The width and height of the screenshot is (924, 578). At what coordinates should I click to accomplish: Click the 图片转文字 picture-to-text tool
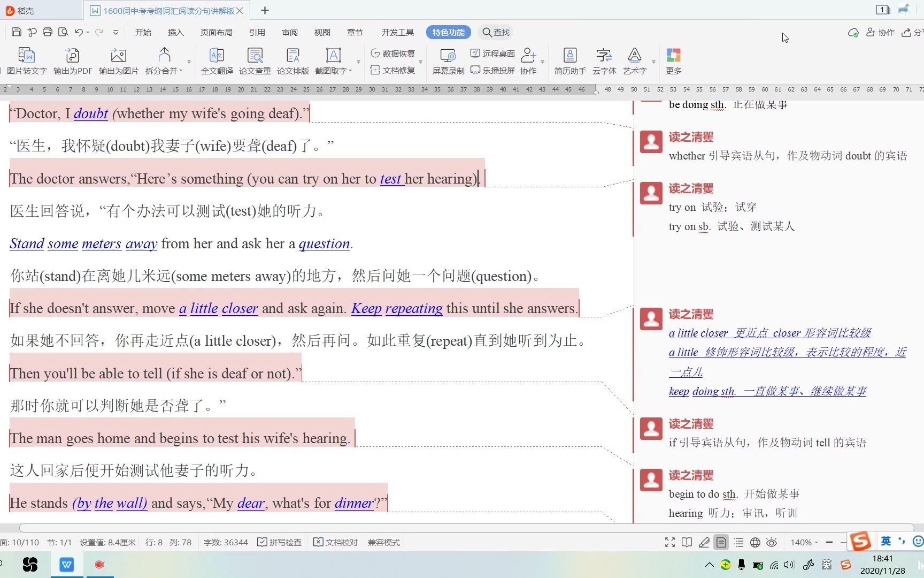point(27,60)
